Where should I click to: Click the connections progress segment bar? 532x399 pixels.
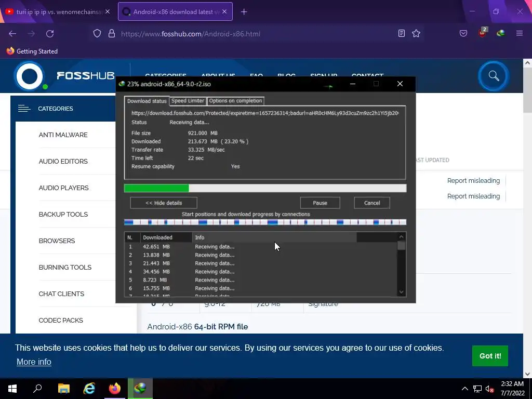pos(265,222)
